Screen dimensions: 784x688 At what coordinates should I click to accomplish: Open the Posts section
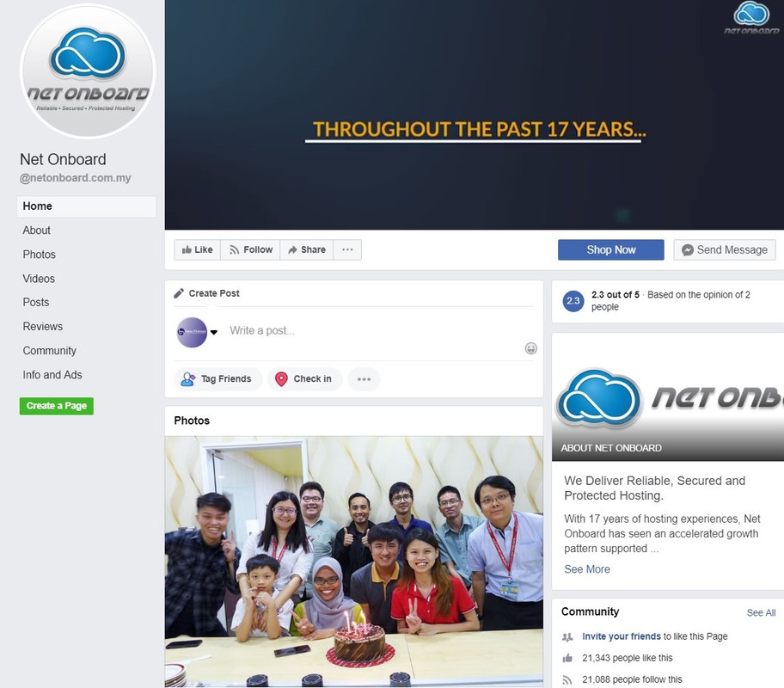pos(35,302)
